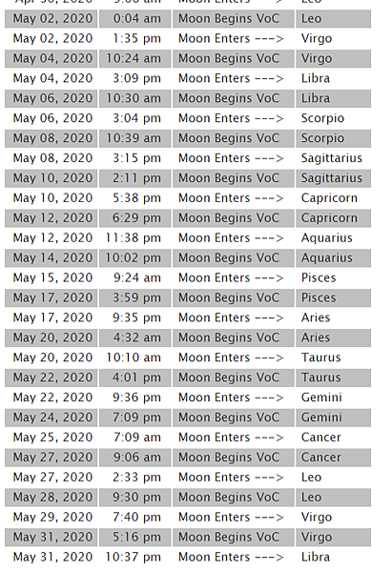The height and width of the screenshot is (572, 392).
Task: Select the 10:24 am time cell
Action: click(134, 59)
